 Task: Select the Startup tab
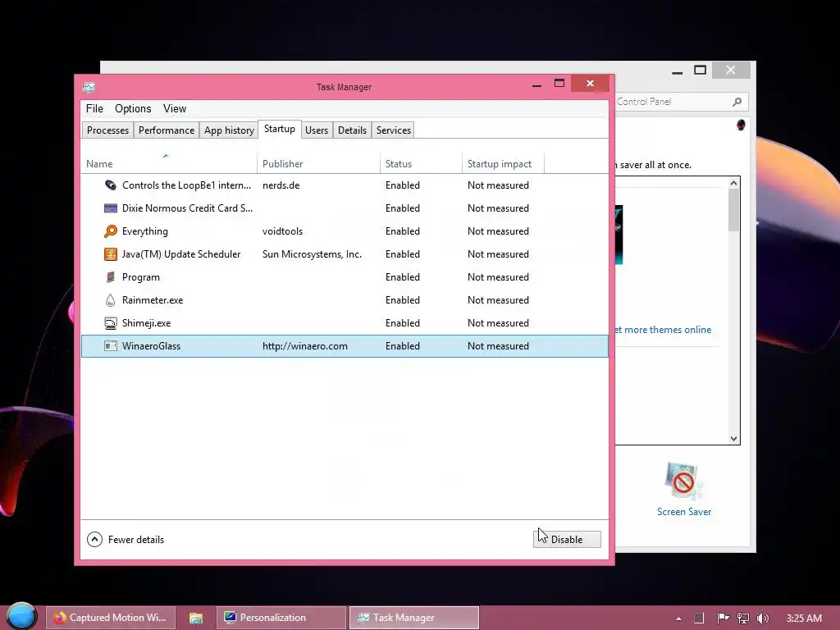pyautogui.click(x=280, y=129)
